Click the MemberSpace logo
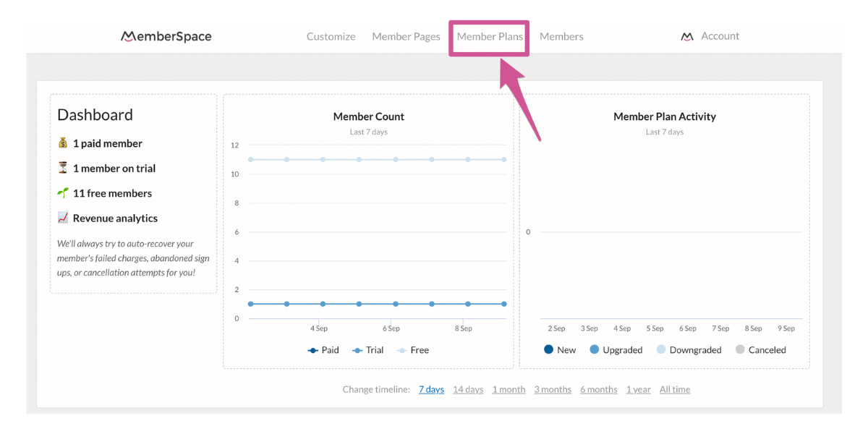868x434 pixels. tap(166, 36)
